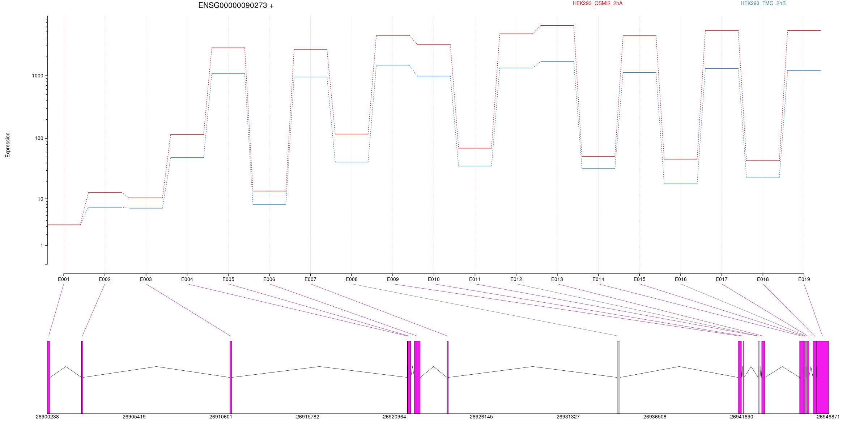Click the E009 exon label

coord(393,279)
